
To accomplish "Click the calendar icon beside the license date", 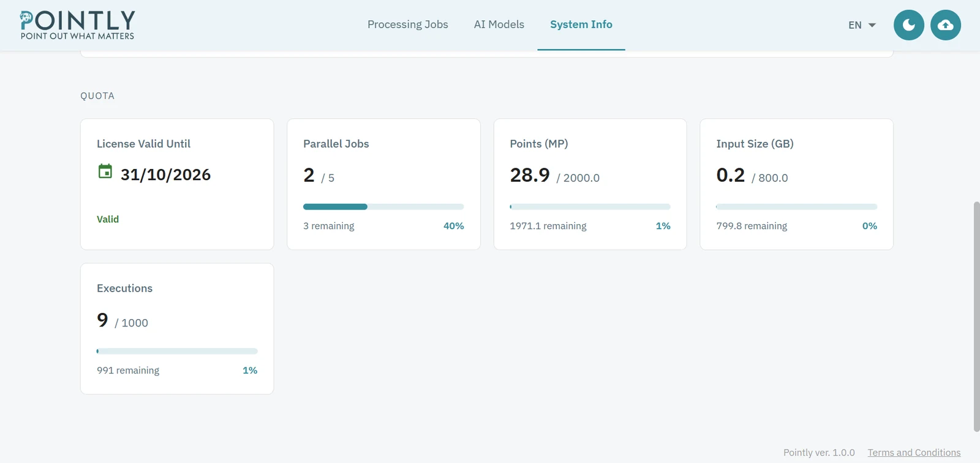I will [105, 171].
